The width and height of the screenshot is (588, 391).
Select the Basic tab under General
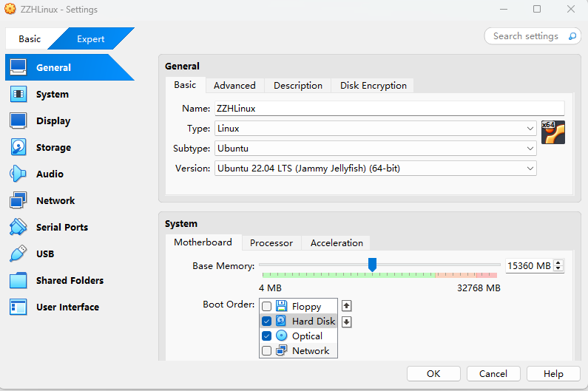pyautogui.click(x=185, y=85)
